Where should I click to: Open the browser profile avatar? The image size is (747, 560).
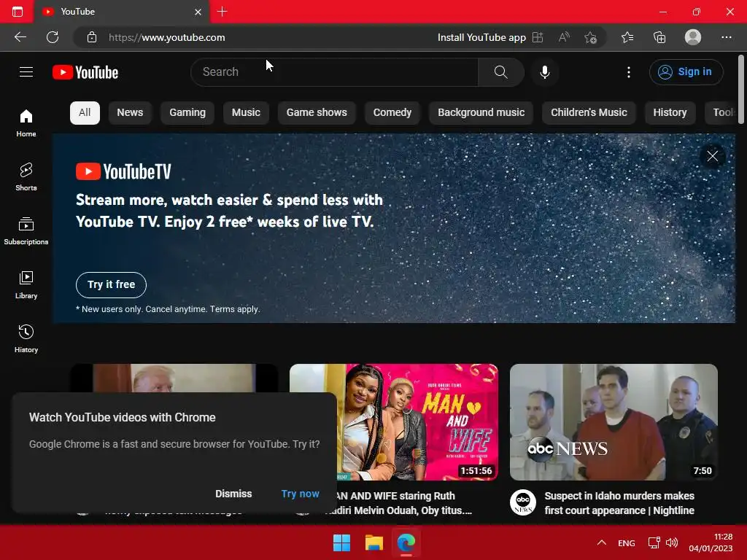point(693,37)
